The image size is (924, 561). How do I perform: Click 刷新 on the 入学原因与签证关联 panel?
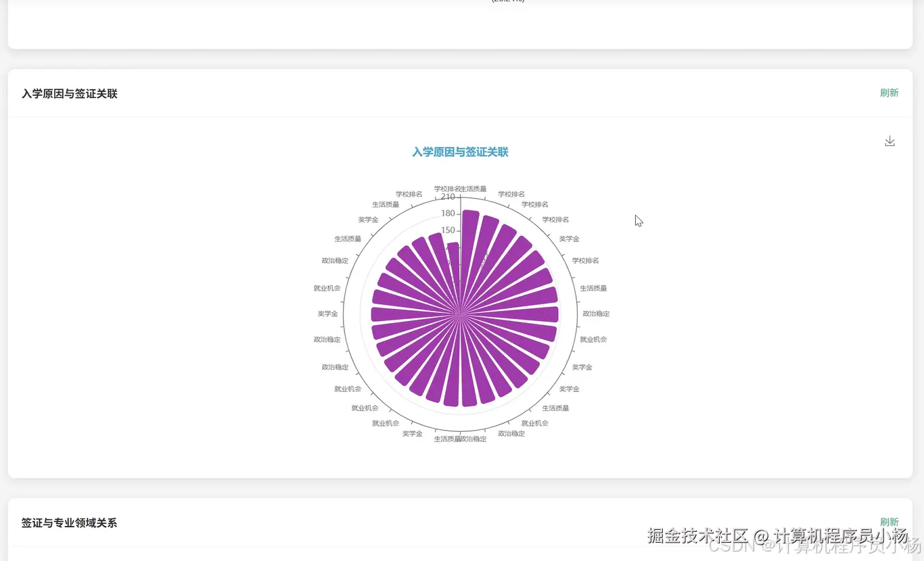889,93
